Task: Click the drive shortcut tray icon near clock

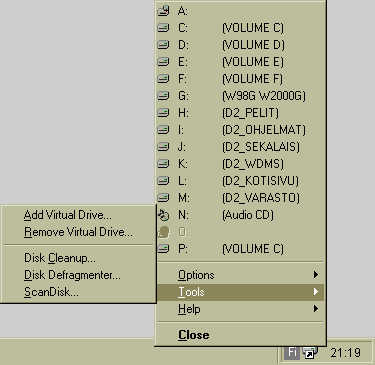Action: (310, 353)
